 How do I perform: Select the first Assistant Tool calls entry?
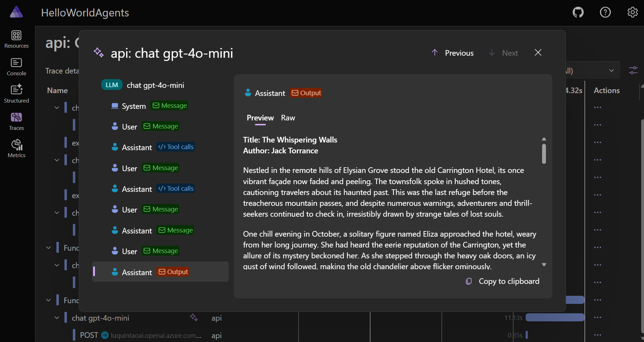click(x=153, y=147)
